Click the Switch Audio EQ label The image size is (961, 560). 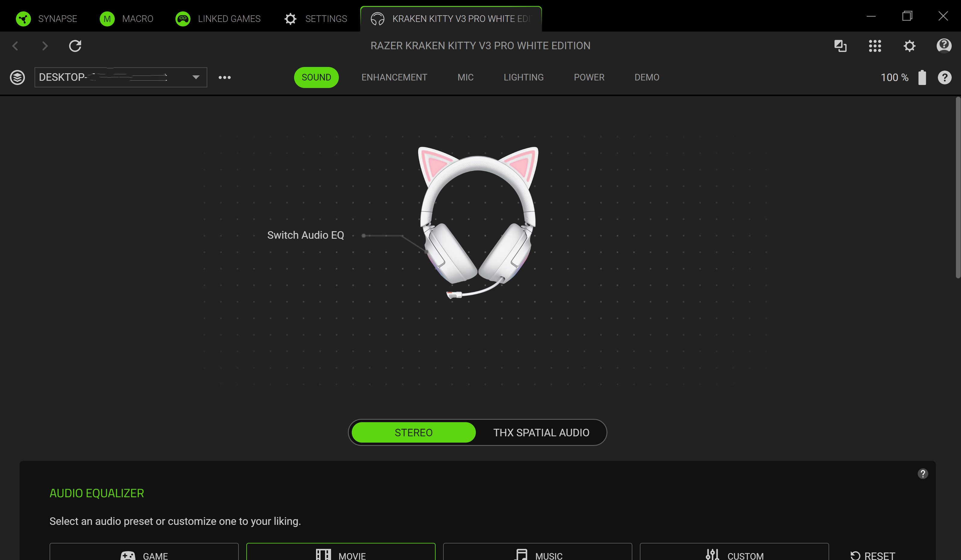click(x=306, y=235)
